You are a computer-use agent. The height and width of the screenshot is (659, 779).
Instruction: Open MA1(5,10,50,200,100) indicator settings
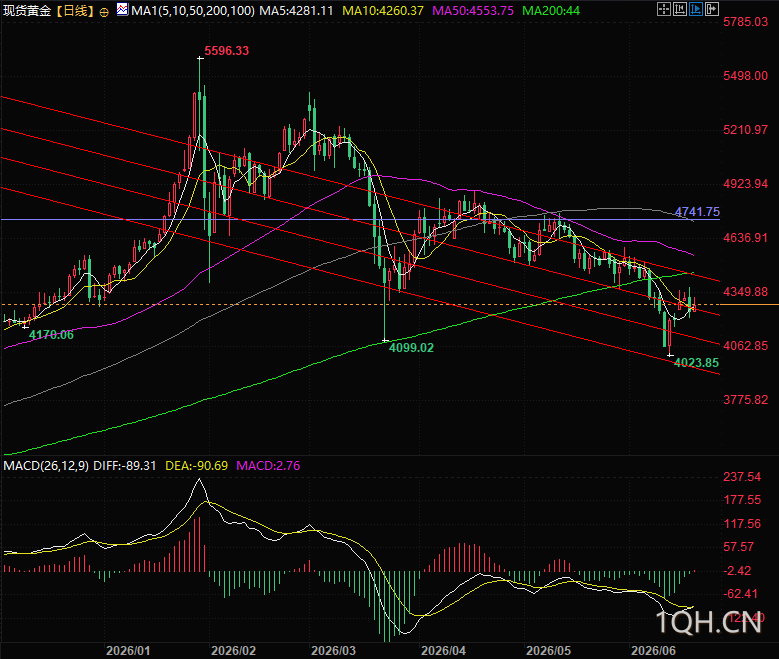click(193, 10)
